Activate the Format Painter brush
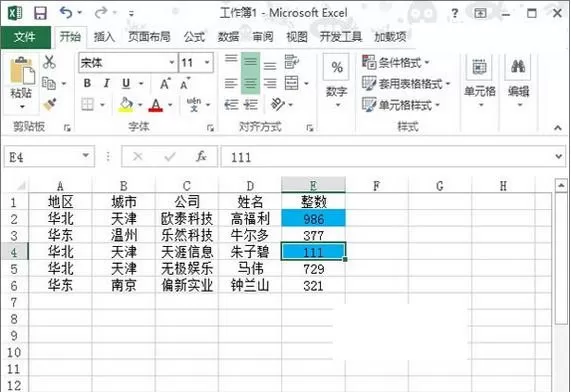 coord(50,104)
